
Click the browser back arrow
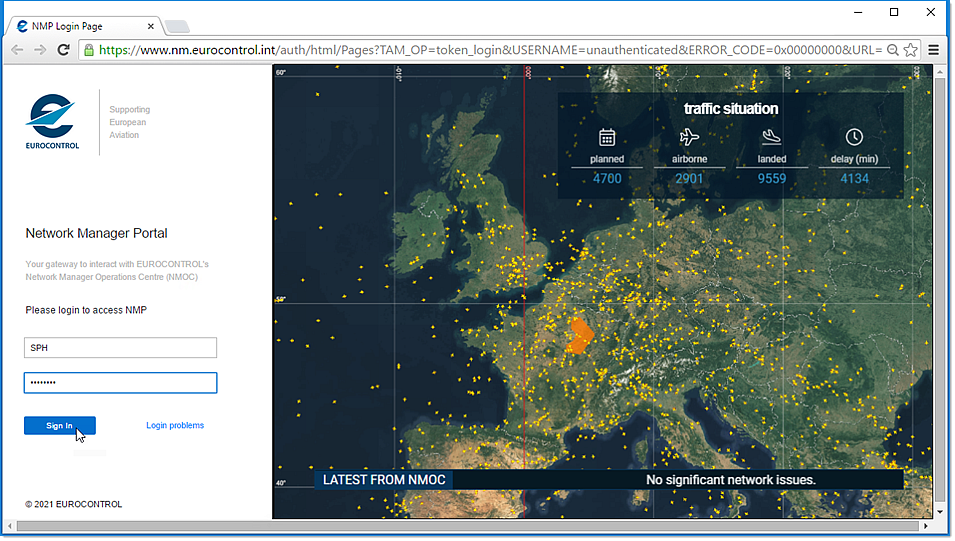click(17, 49)
